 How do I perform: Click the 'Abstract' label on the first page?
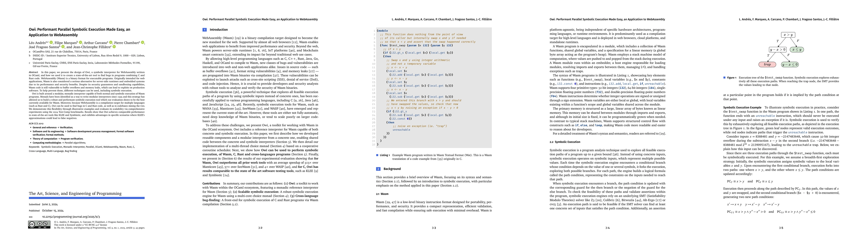click(x=33, y=72)
